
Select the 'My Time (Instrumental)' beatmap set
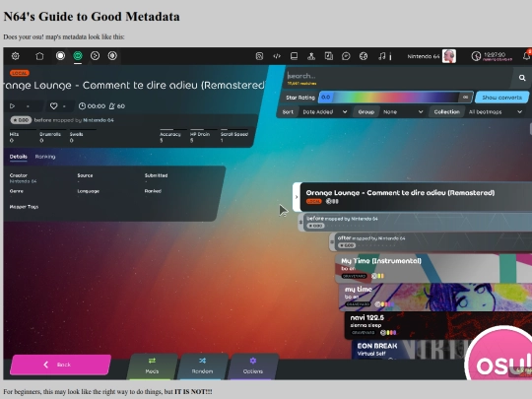point(433,268)
